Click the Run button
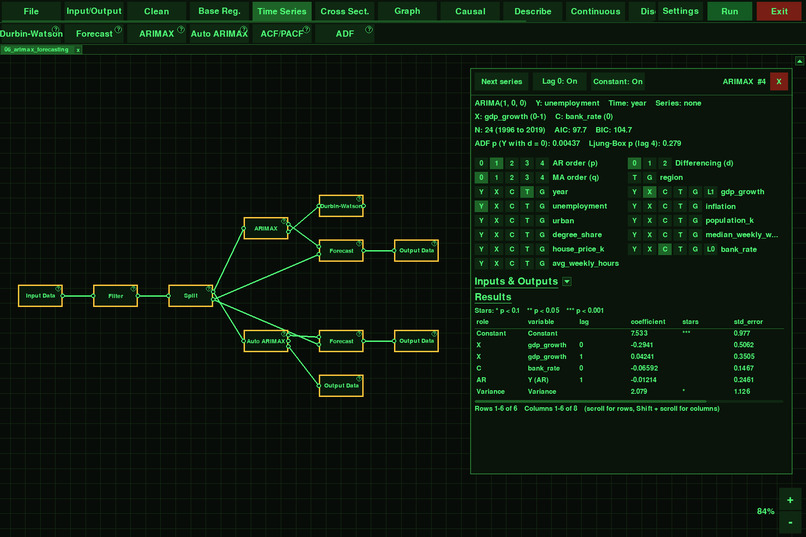The height and width of the screenshot is (537, 806). 729,11
